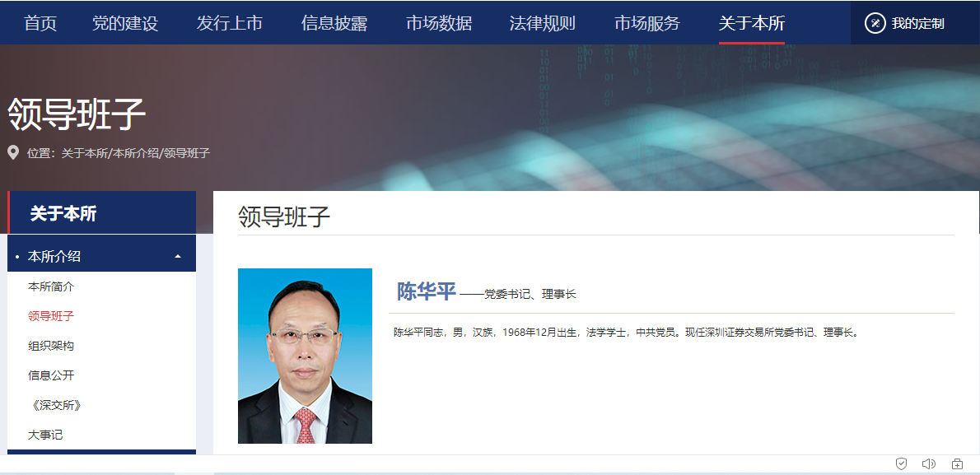The image size is (980, 475).
Task: Open the 《深交所》 sidebar link
Action: (x=55, y=405)
